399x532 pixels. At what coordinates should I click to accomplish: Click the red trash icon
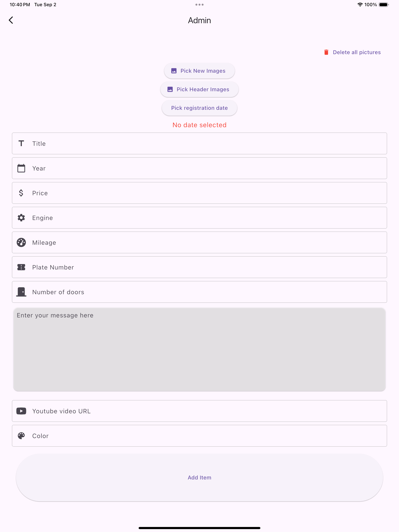tap(326, 52)
